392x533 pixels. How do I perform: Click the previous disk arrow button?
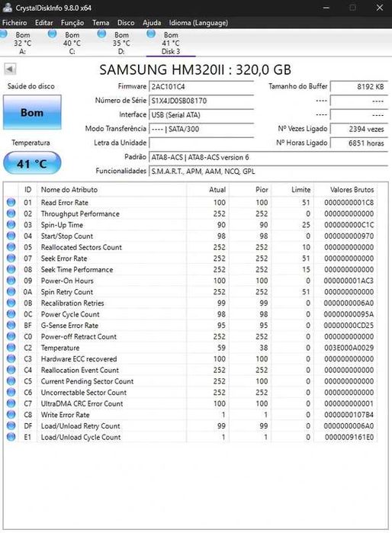(x=10, y=69)
